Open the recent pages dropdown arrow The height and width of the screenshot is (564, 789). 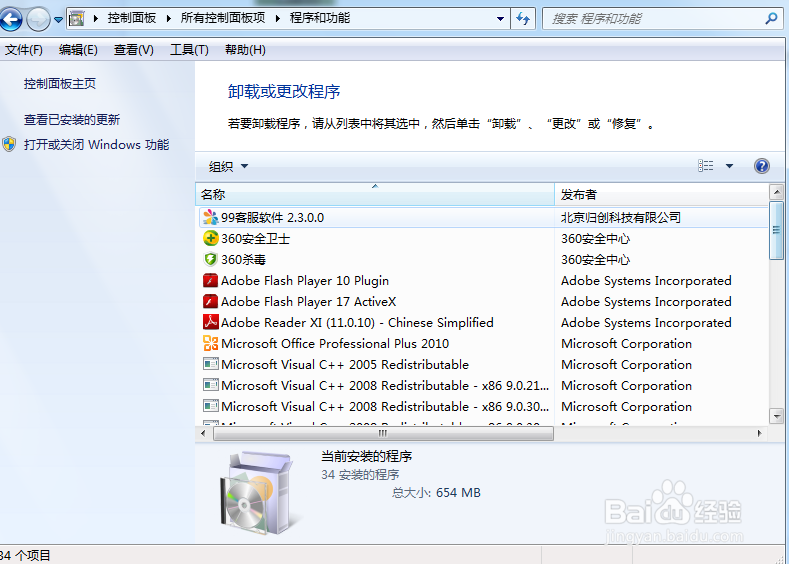pyautogui.click(x=58, y=20)
